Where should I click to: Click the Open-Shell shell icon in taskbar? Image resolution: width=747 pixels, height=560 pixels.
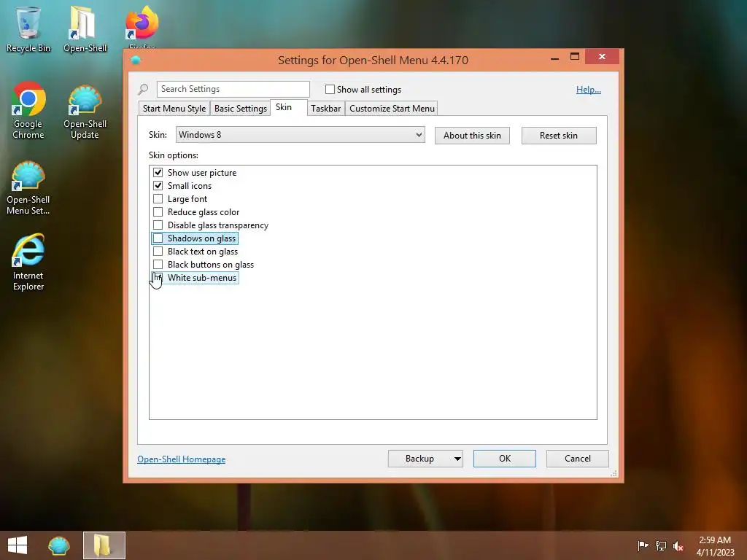[x=59, y=545]
